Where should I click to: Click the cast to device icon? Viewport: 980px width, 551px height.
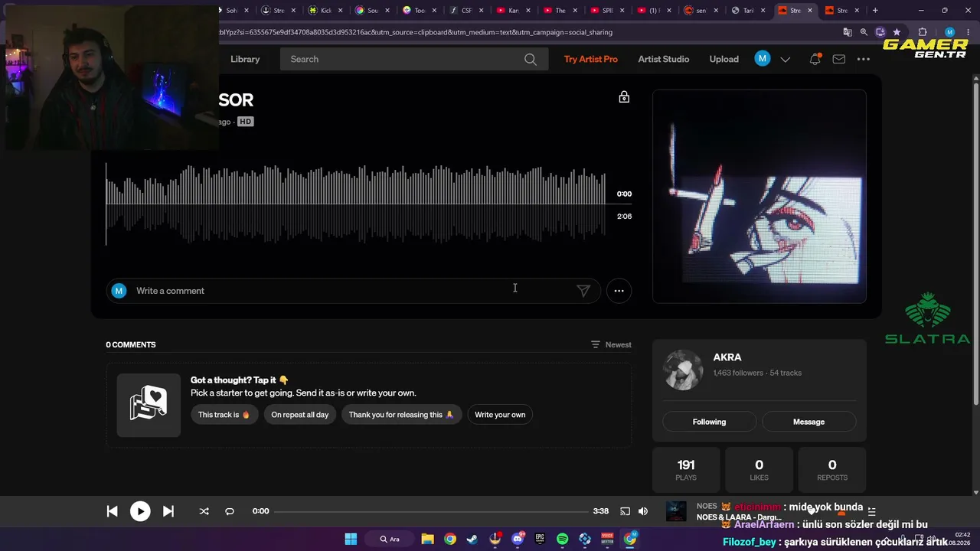pyautogui.click(x=625, y=511)
